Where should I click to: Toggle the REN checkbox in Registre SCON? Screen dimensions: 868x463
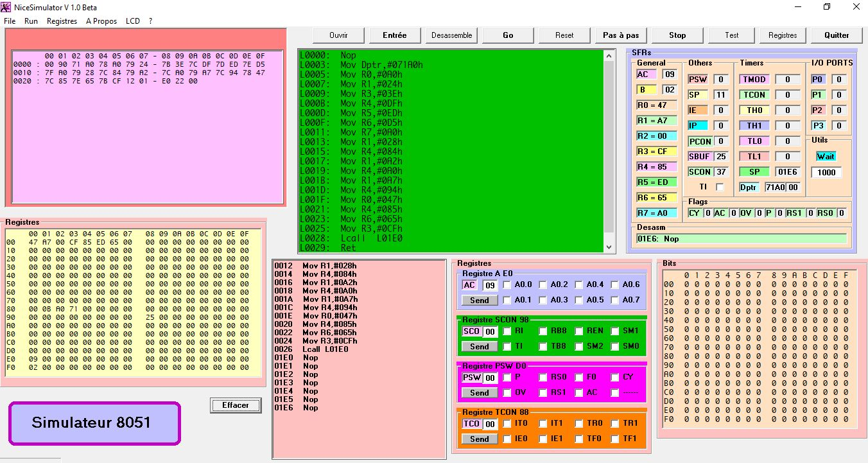[x=579, y=331]
